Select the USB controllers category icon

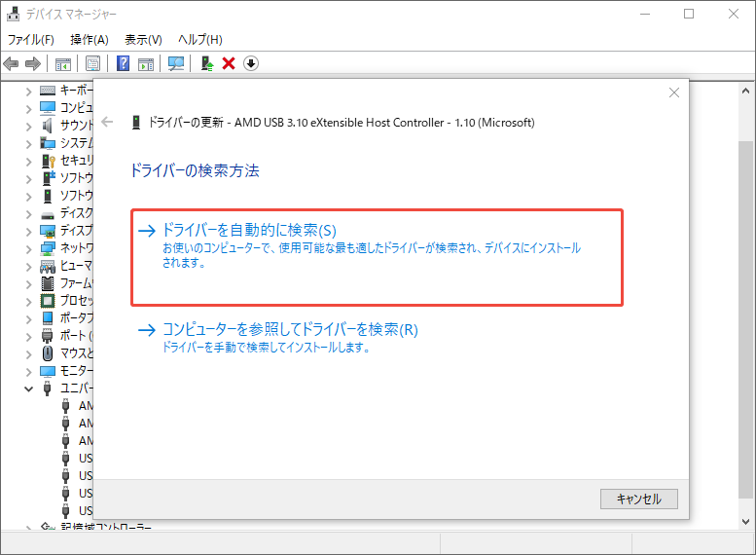click(x=48, y=388)
